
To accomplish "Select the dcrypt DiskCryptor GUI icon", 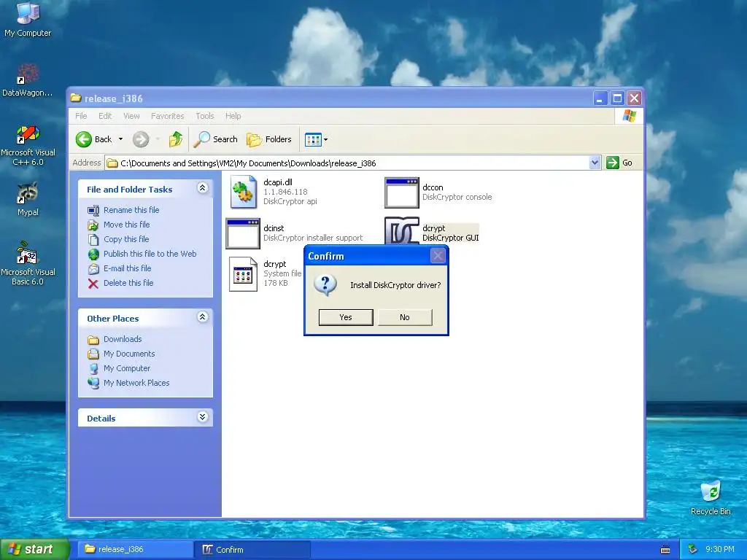I will tap(402, 232).
